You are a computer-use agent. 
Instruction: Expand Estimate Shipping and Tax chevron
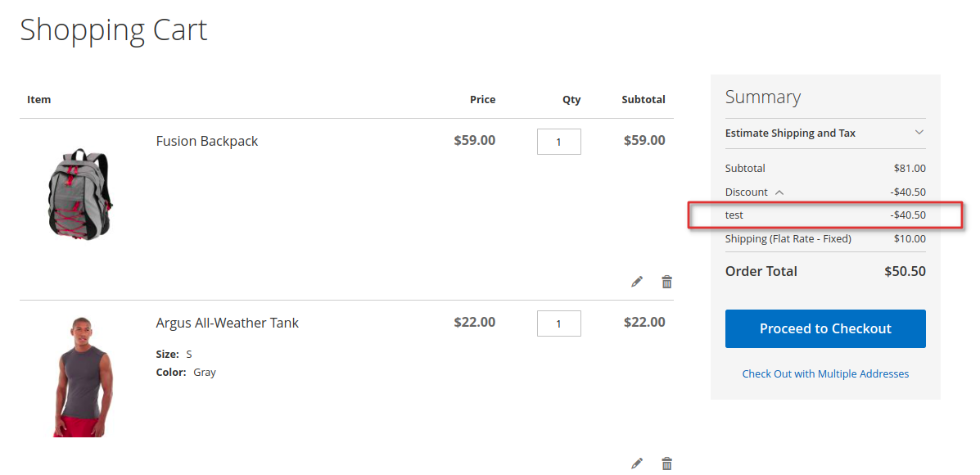(919, 133)
